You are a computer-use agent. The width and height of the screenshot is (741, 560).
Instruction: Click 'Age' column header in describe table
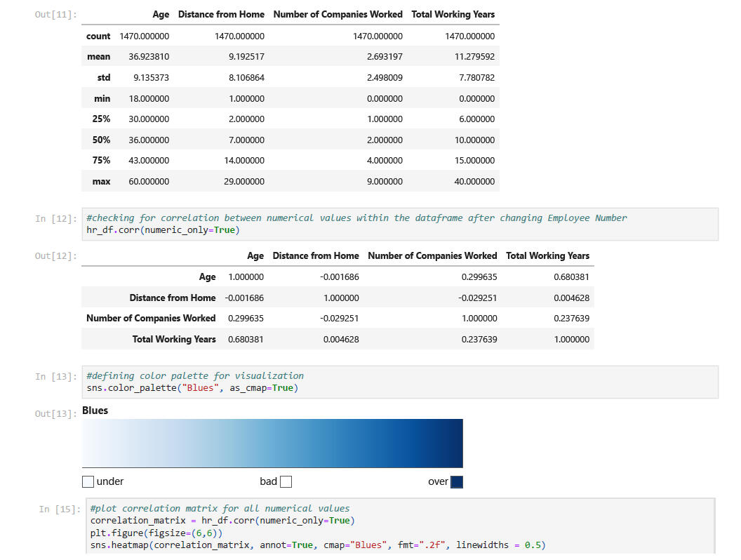[161, 15]
